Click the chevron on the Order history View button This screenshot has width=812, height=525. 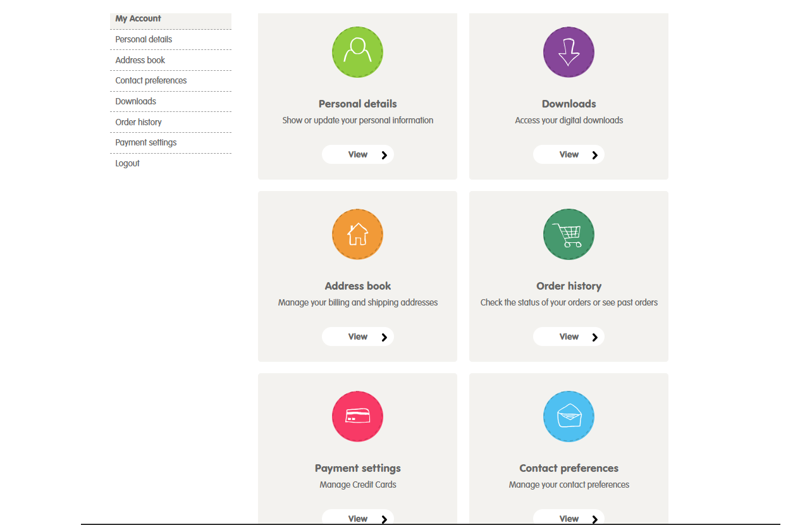tap(593, 336)
